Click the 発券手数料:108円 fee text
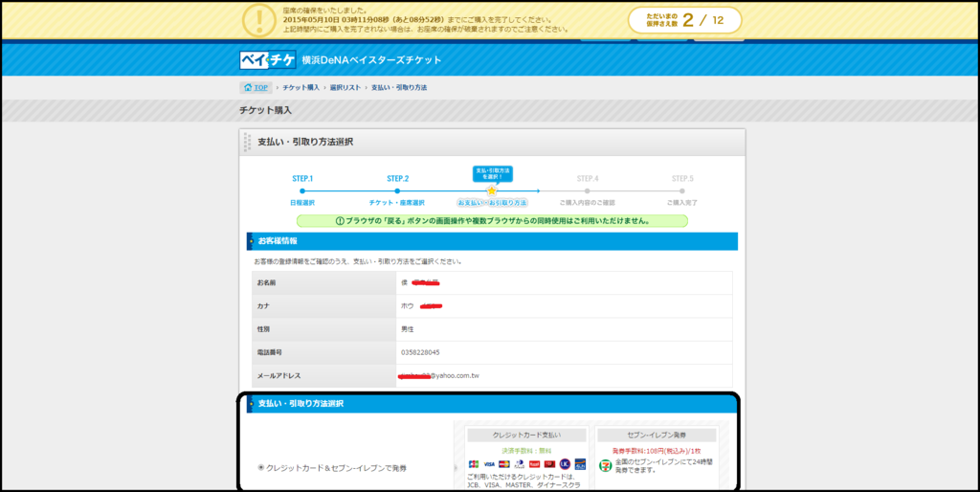 (x=657, y=450)
